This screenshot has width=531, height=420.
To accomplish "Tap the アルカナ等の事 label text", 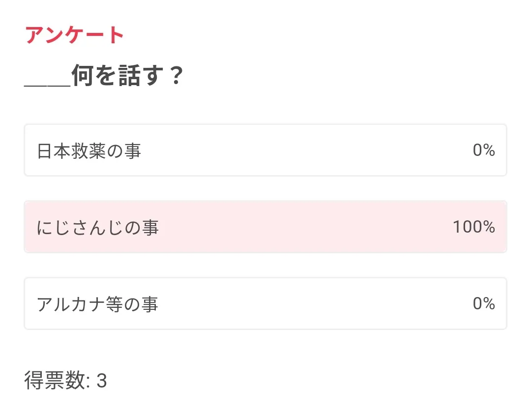I will 98,304.
